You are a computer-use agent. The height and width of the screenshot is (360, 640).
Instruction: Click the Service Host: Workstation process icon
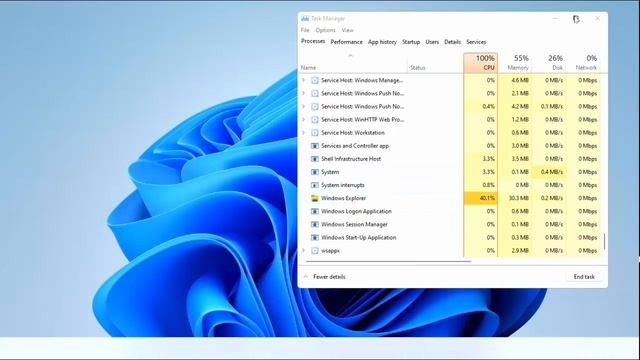click(315, 133)
